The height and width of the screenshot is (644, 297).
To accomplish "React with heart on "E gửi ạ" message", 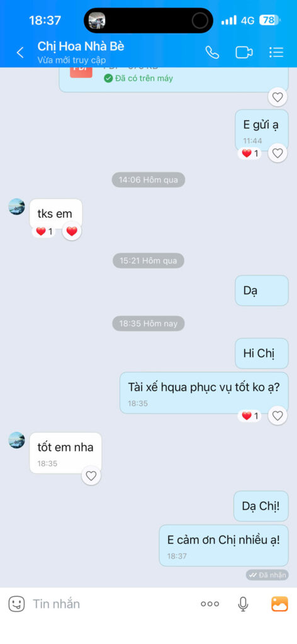I will pyautogui.click(x=277, y=153).
